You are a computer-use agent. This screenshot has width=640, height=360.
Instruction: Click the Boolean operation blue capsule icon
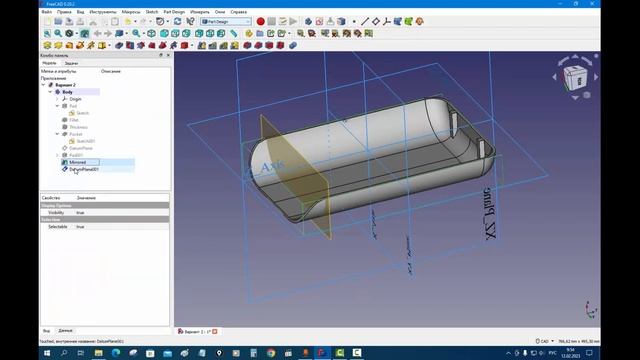293,45
